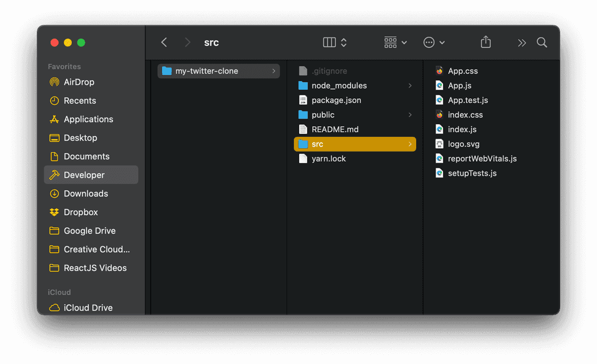Expand the my-twitter-clone folder chevron
Screen dimensions: 597x364
tap(273, 70)
